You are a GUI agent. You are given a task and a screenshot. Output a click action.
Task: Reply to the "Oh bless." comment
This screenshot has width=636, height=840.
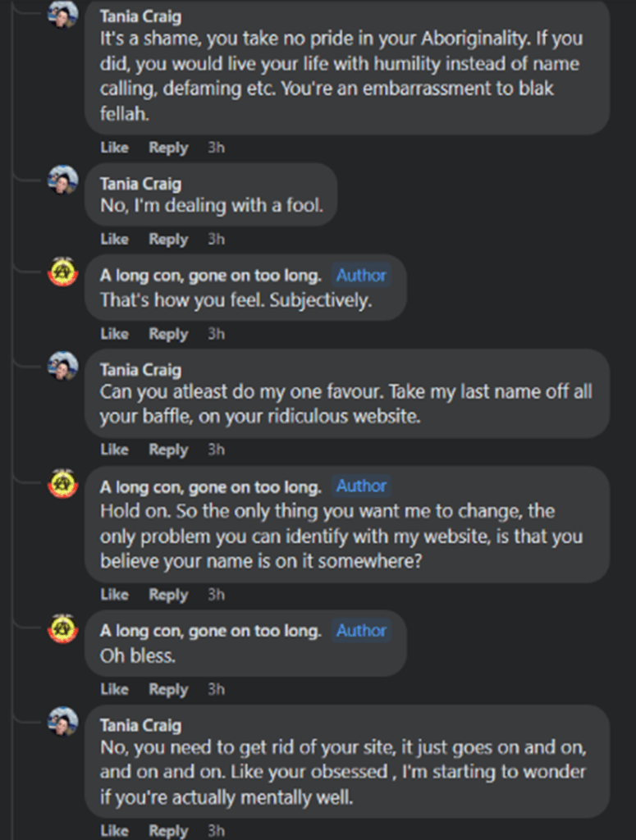coord(168,690)
